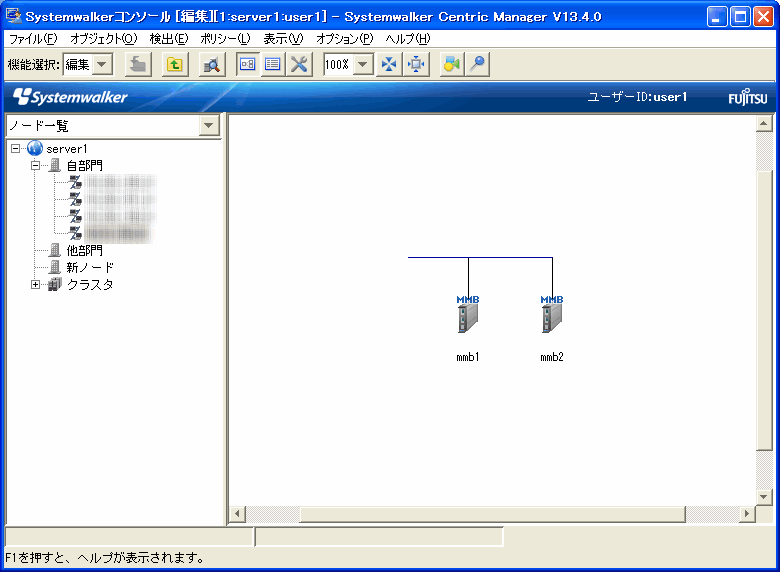
Task: Click the map vertical scrollbar down arrow
Action: (764, 496)
